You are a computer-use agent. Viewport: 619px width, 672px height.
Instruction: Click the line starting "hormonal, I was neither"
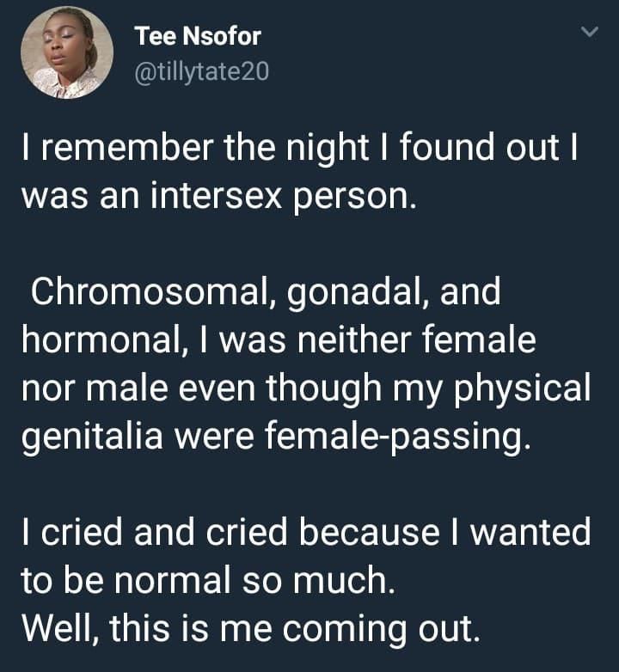tap(279, 340)
